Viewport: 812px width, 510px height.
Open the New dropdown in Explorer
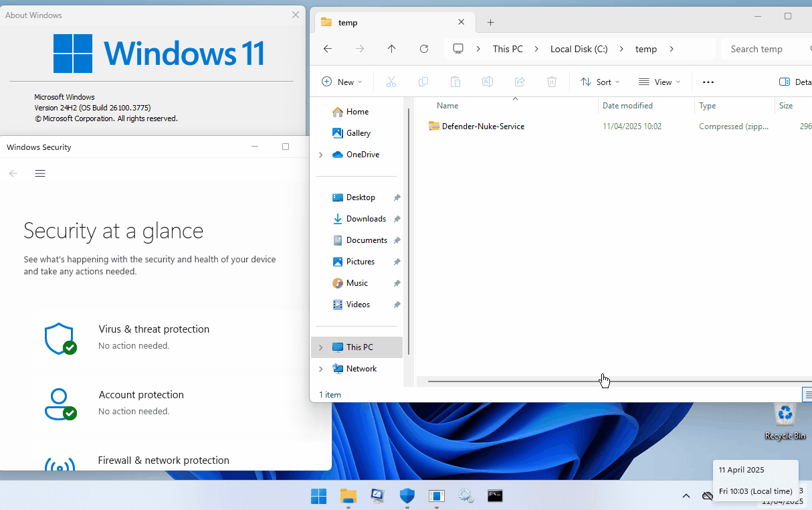click(342, 82)
